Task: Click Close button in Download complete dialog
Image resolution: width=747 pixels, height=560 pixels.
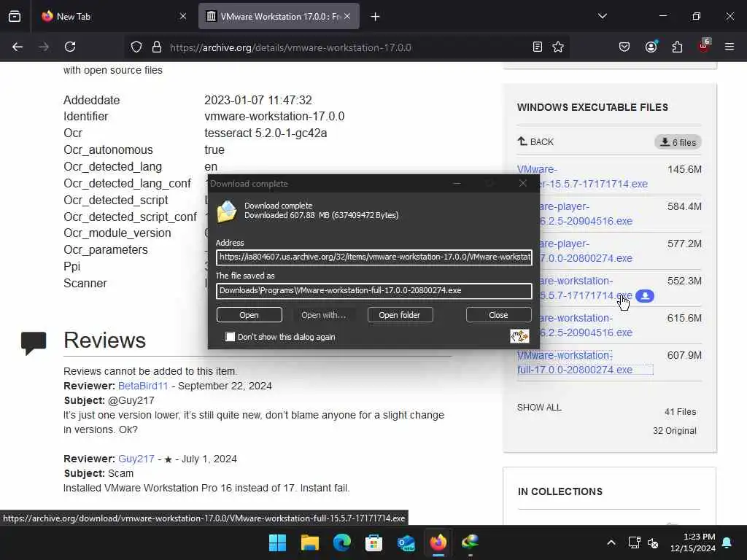Action: pos(498,315)
